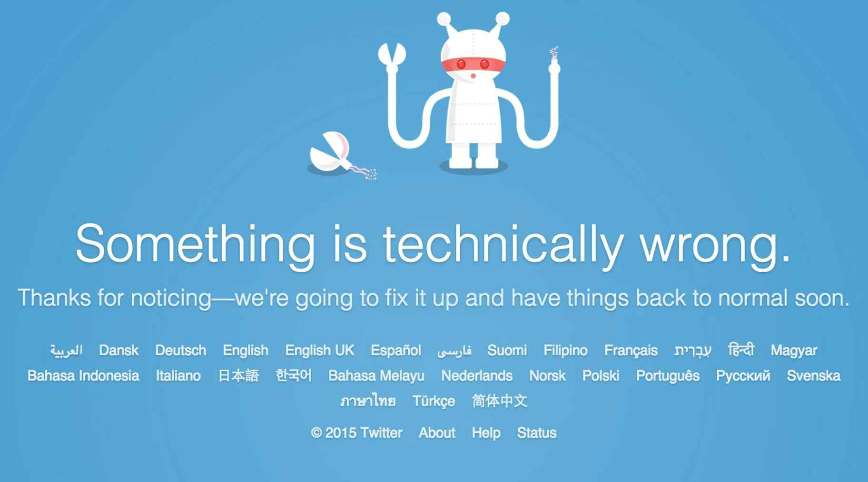Click the robot's severed claw hand on floor
This screenshot has width=868, height=482.
pos(342,156)
